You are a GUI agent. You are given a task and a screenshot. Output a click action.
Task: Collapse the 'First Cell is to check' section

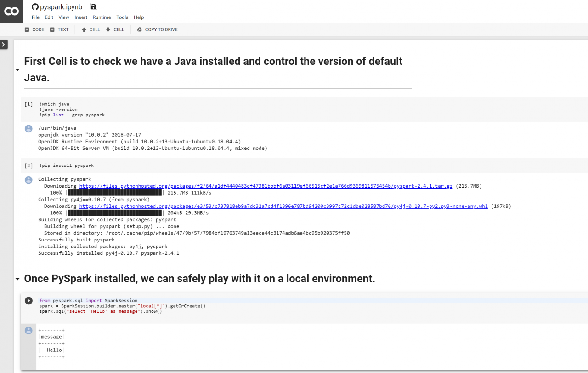17,70
